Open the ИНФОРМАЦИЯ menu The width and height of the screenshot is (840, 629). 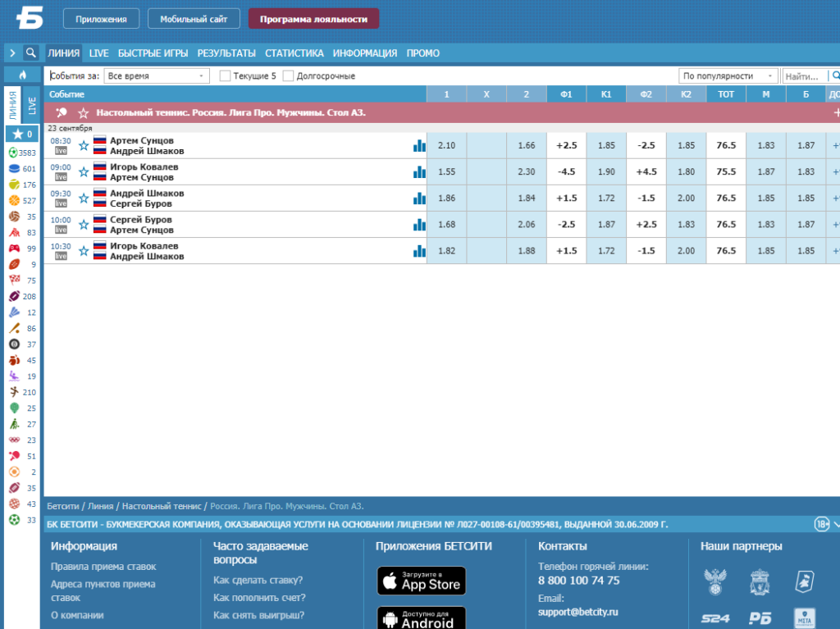tap(365, 53)
